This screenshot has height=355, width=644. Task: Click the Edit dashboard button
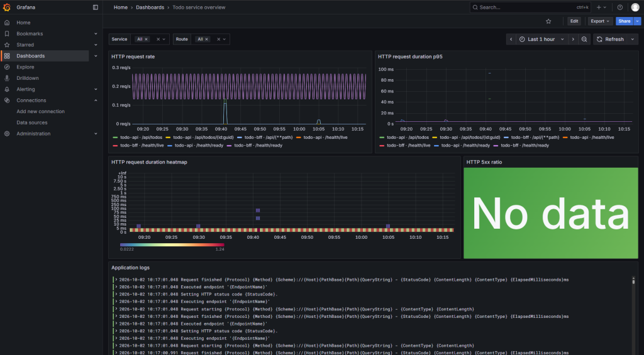click(574, 21)
